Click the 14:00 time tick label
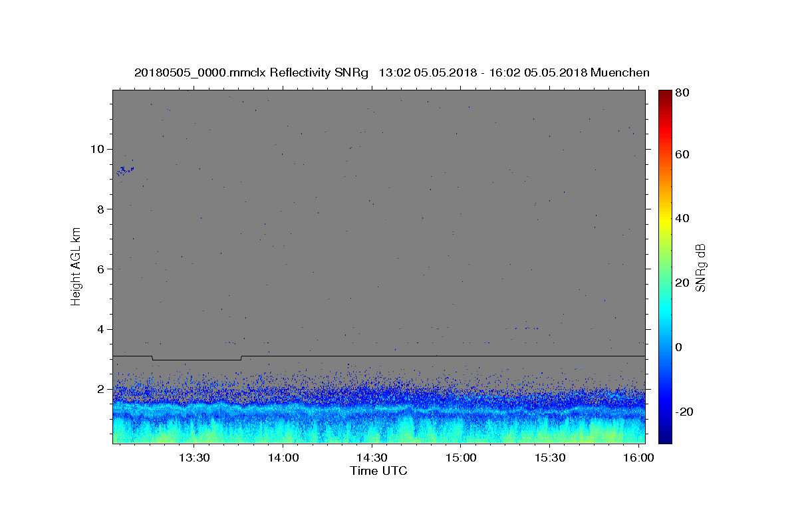This screenshot has width=798, height=532. click(x=283, y=458)
